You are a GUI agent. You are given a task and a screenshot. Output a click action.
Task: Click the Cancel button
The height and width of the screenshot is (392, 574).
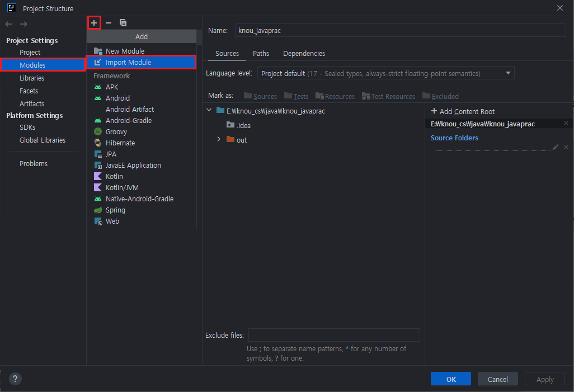497,379
